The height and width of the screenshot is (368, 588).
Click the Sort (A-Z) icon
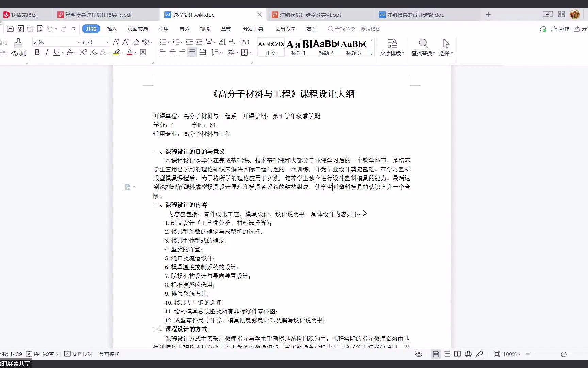tap(222, 42)
